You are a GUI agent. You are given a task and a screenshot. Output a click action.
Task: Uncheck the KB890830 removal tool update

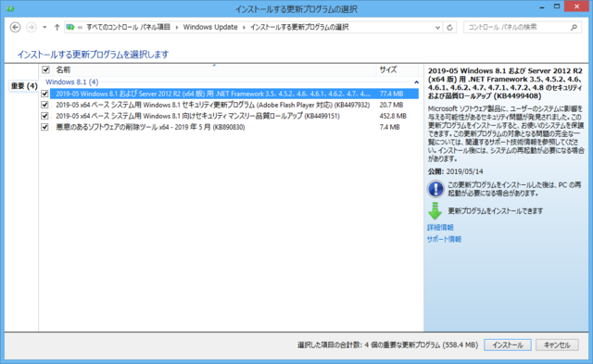(x=44, y=127)
